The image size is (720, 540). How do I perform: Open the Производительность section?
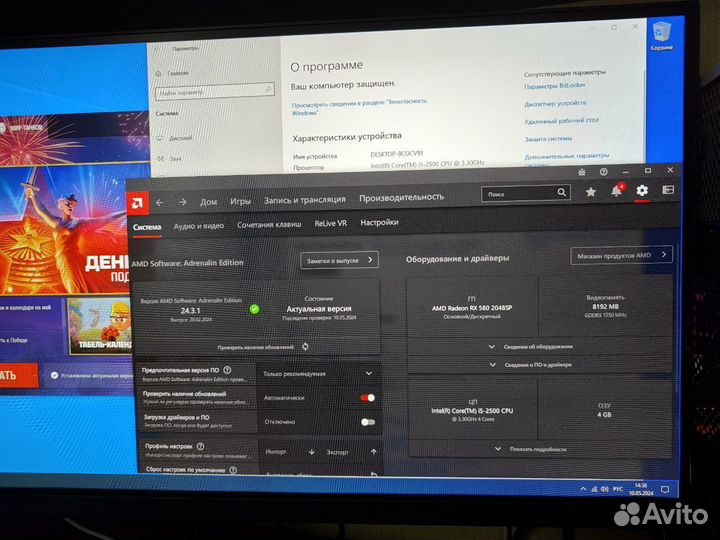(401, 197)
